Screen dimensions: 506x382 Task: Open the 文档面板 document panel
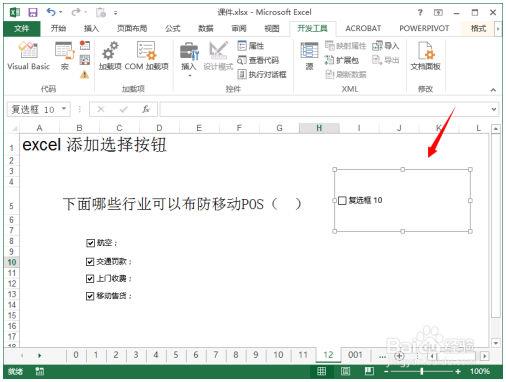click(x=425, y=56)
